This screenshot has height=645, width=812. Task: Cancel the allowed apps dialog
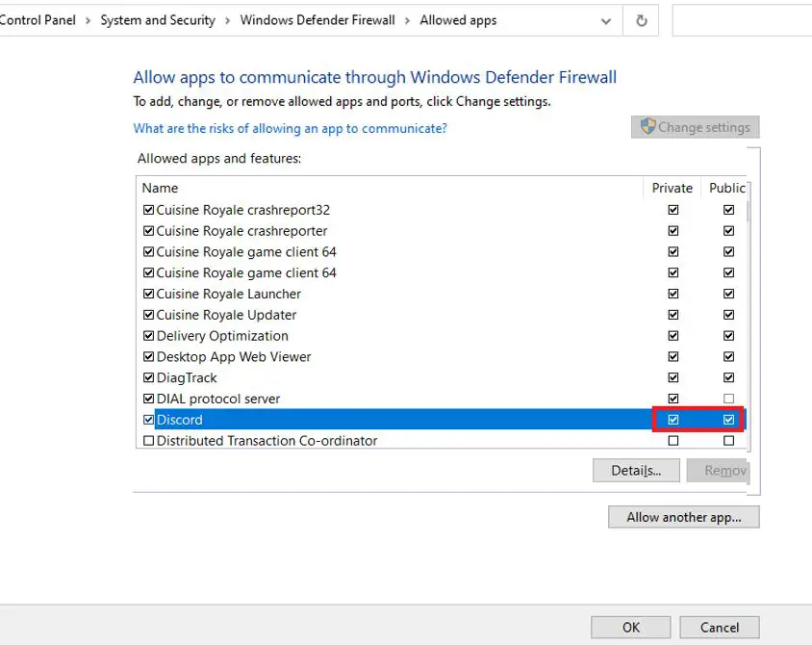pos(719,627)
